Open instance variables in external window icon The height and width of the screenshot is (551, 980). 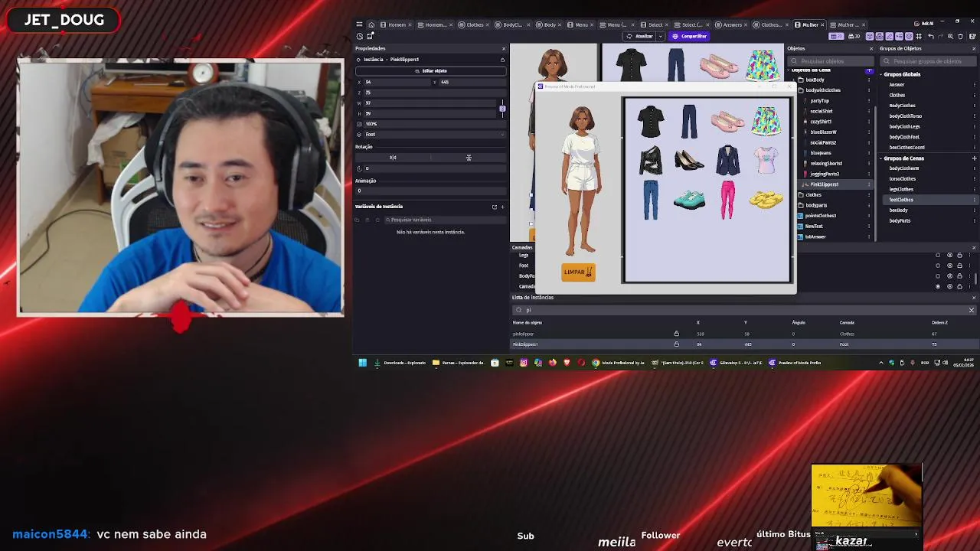click(494, 207)
